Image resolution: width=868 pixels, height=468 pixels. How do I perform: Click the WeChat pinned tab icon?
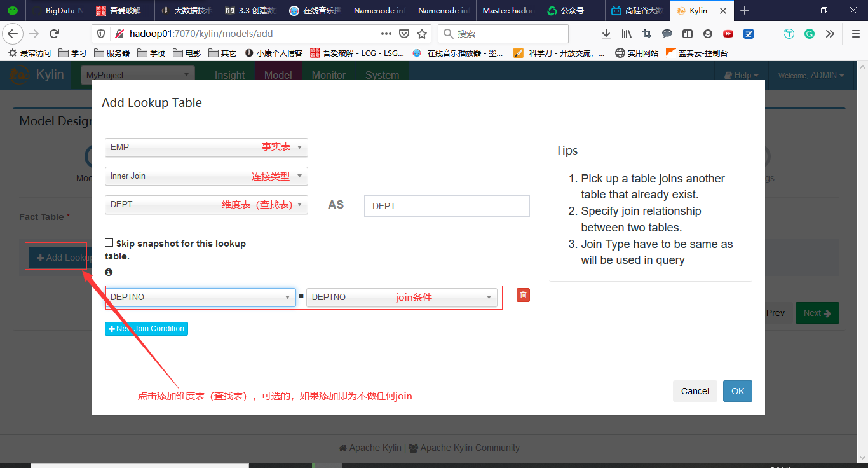[x=13, y=10]
